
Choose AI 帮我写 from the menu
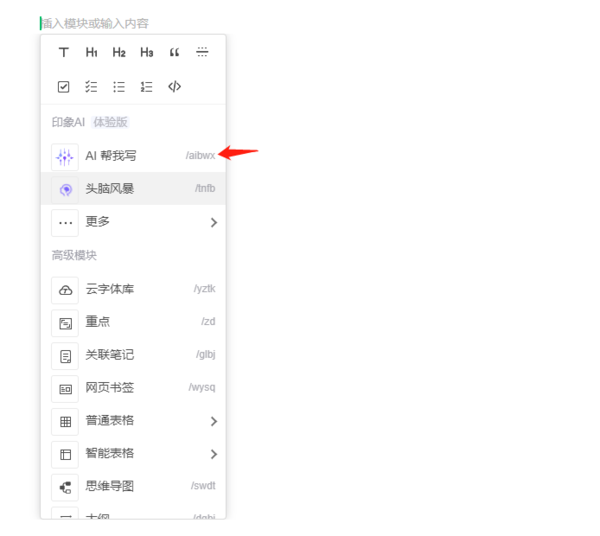pyautogui.click(x=133, y=156)
